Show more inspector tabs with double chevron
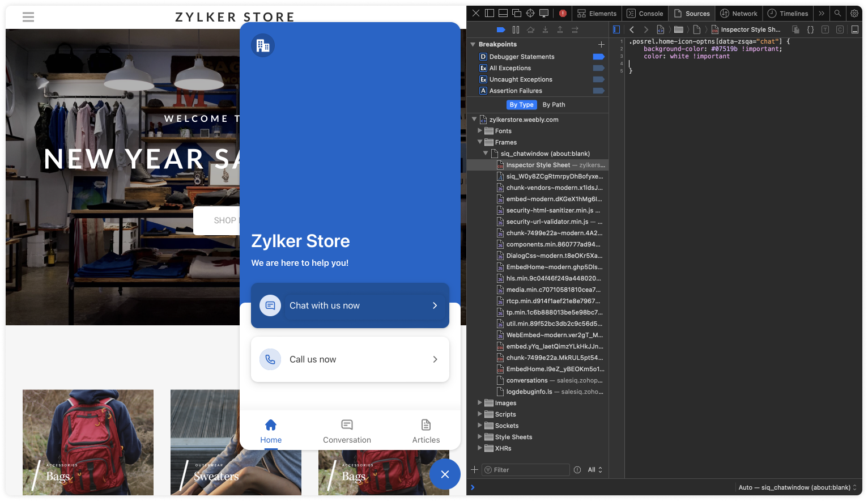 point(822,13)
